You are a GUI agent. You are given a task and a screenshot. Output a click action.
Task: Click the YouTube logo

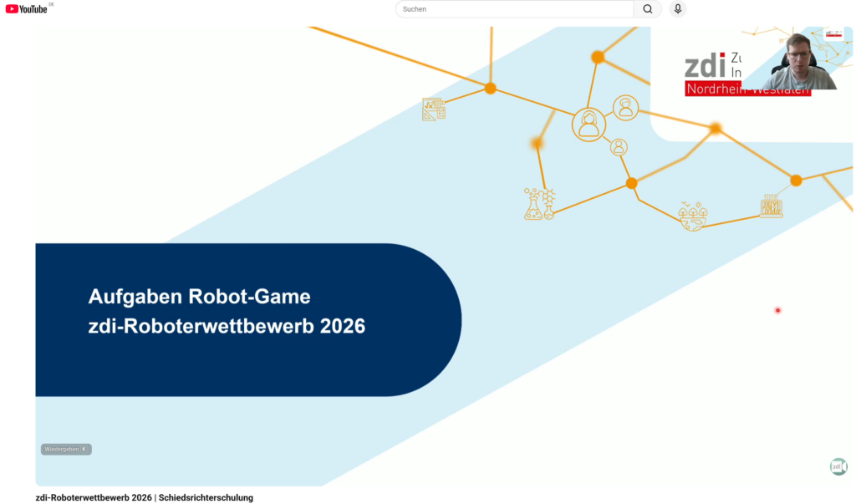tap(25, 9)
